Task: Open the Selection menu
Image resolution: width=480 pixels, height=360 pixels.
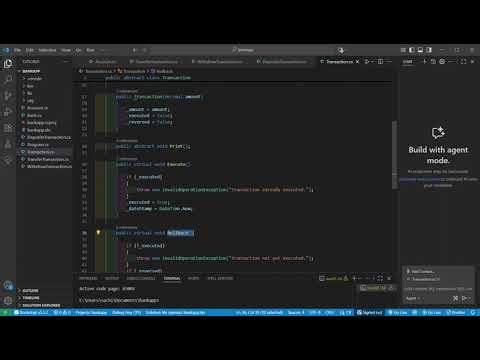Action: tap(47, 50)
